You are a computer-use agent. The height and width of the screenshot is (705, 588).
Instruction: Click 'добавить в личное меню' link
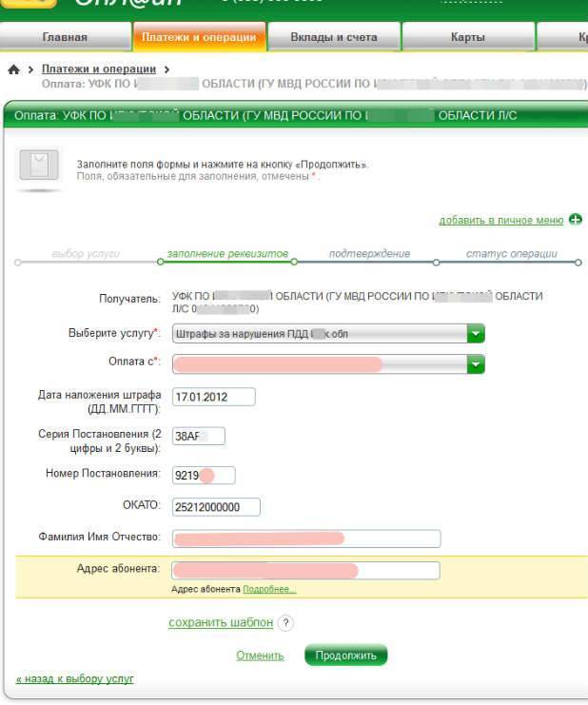point(500,220)
